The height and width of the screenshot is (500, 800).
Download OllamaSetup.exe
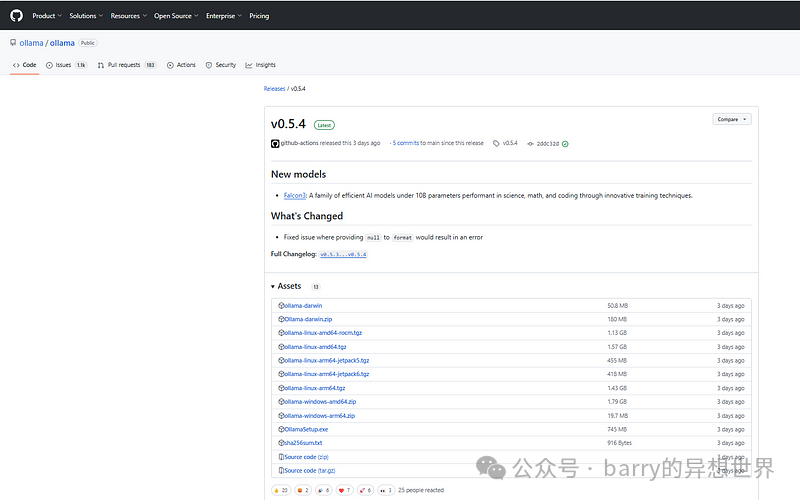point(306,429)
